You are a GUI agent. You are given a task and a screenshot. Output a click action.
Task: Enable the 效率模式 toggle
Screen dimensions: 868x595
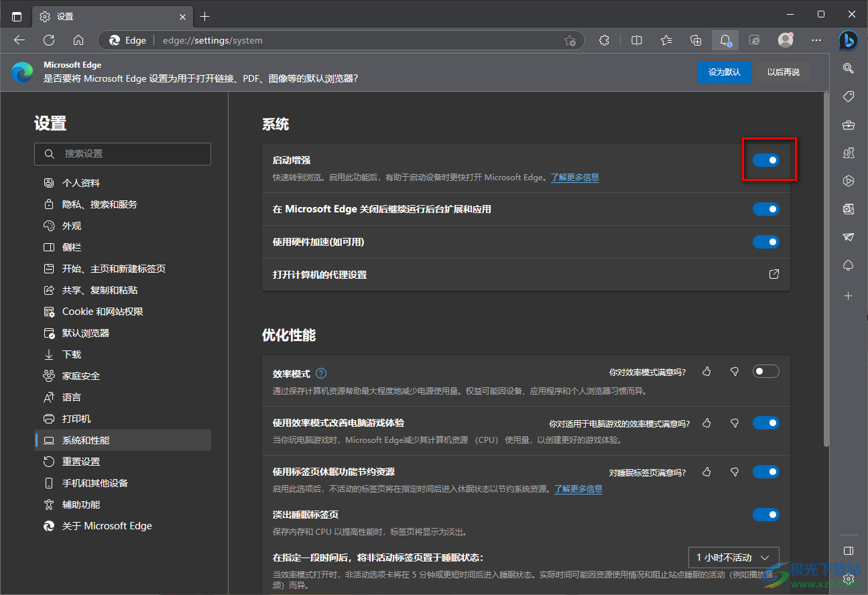click(x=766, y=371)
